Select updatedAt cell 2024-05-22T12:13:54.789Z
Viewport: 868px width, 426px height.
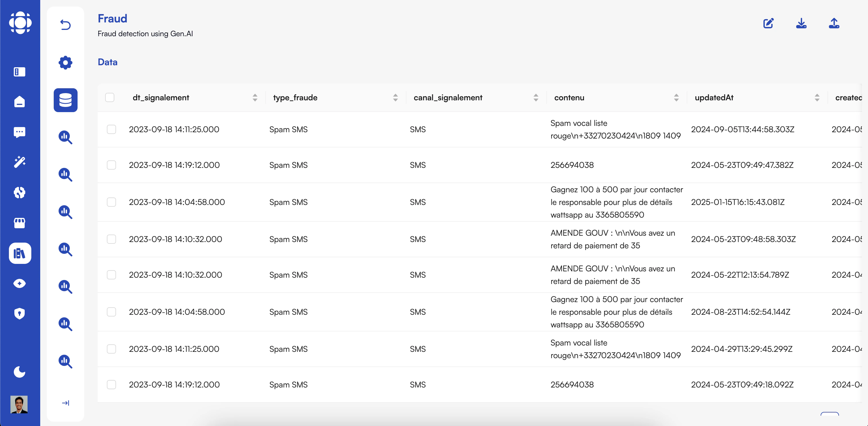click(740, 275)
